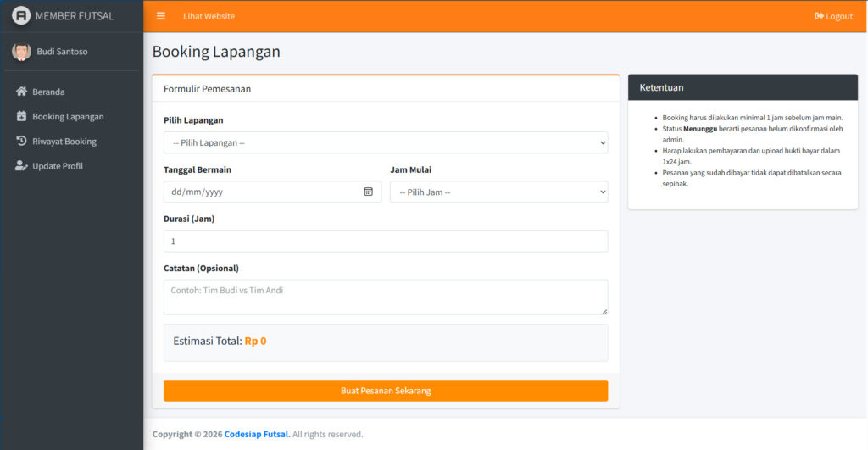This screenshot has height=450, width=868.
Task: Expand the Jam Mulai time dropdown
Action: tap(498, 192)
